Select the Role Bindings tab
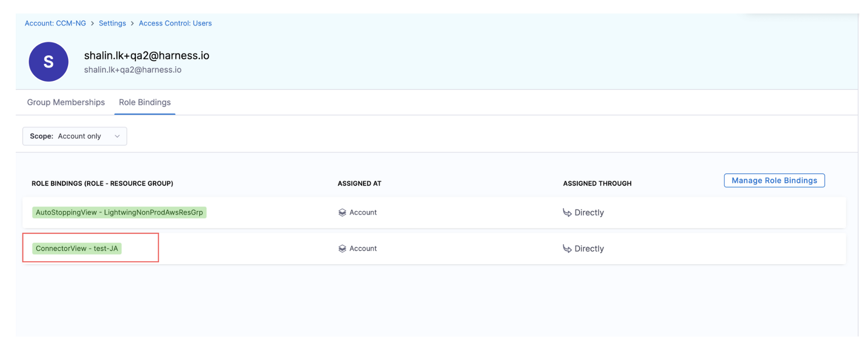 click(x=145, y=103)
